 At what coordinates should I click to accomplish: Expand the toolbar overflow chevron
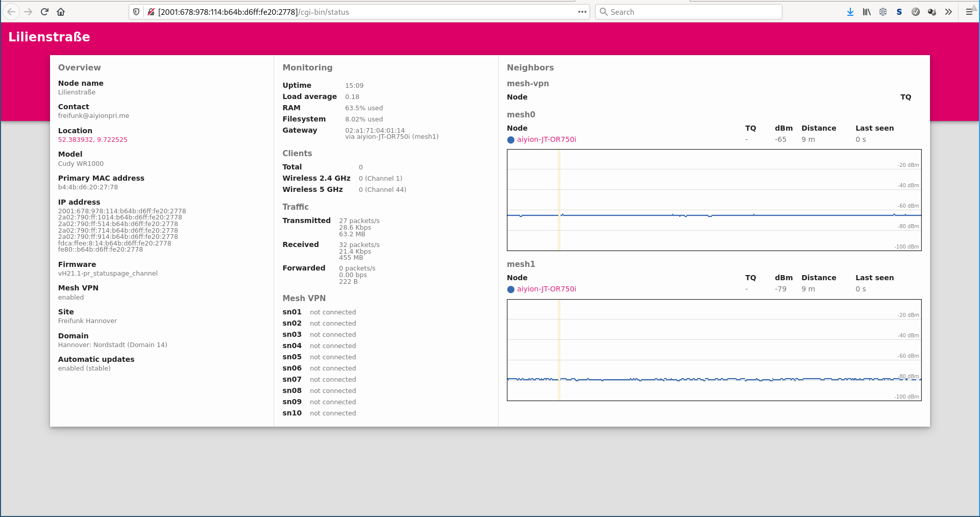click(x=948, y=12)
